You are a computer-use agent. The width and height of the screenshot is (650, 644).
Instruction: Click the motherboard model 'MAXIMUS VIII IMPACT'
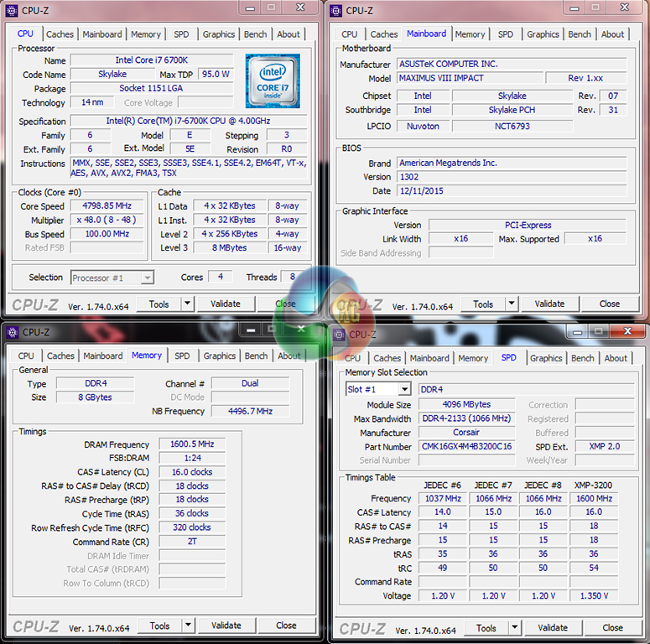click(470, 78)
